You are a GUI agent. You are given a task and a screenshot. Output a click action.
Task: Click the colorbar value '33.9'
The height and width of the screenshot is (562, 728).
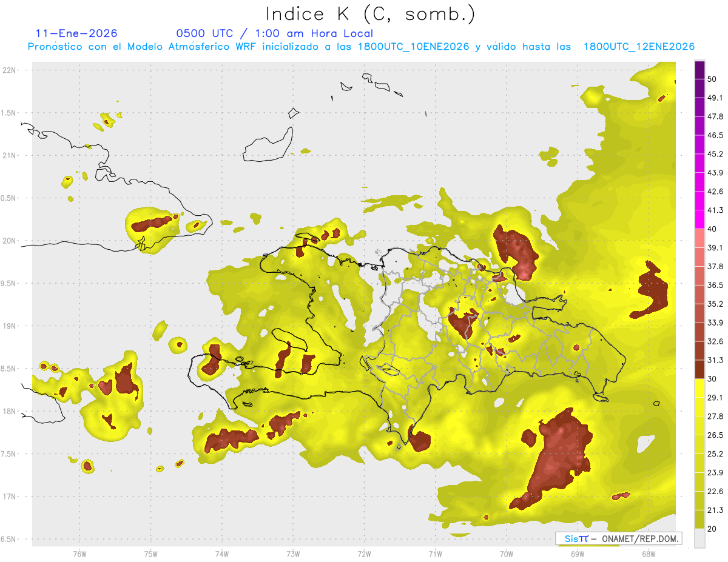(x=715, y=323)
